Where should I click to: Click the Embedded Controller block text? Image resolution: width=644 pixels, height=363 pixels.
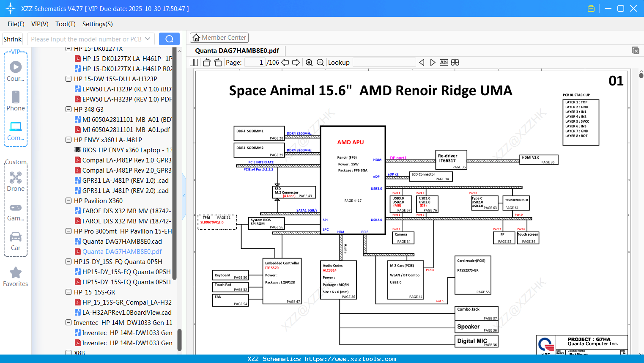pyautogui.click(x=282, y=263)
